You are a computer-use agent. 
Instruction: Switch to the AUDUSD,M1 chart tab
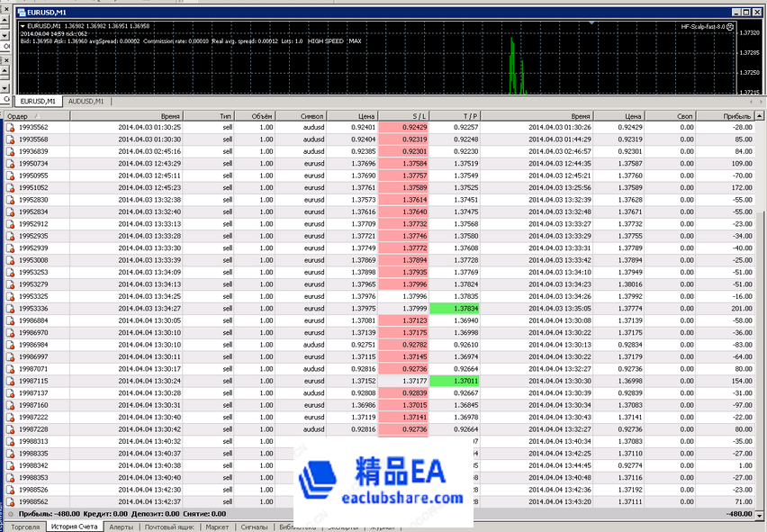86,102
